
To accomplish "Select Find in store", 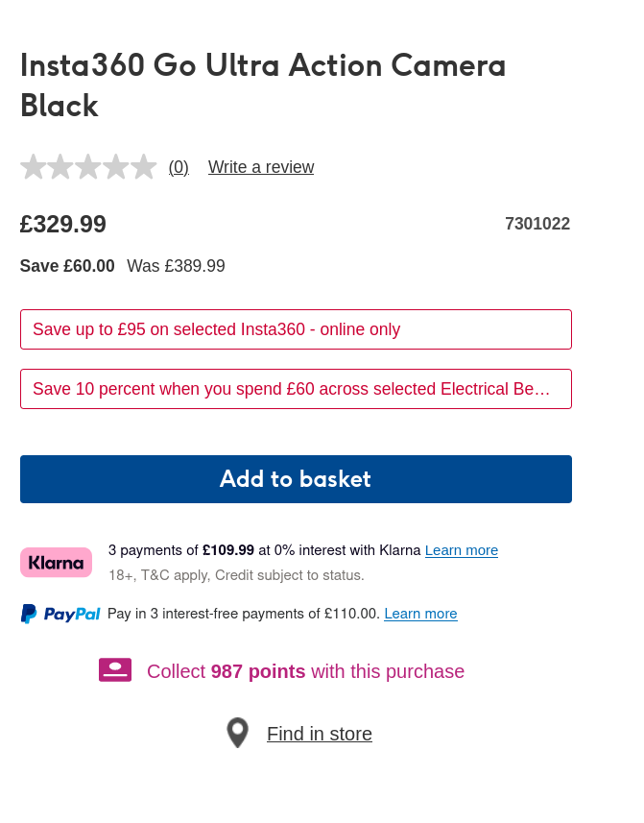I will (x=320, y=733).
